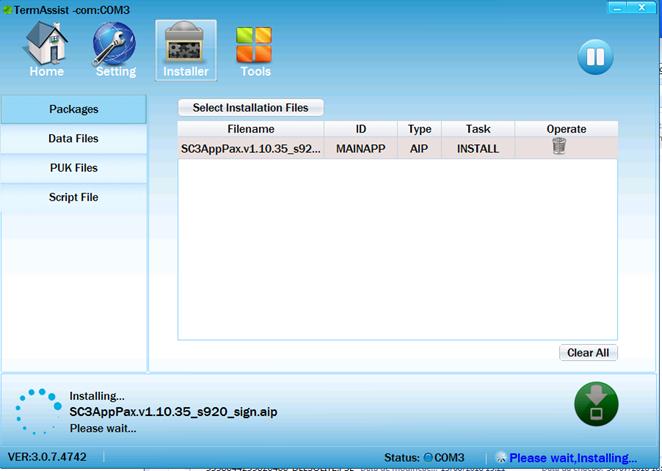Click the installing spinner indicator
The width and height of the screenshot is (662, 471).
click(x=35, y=411)
